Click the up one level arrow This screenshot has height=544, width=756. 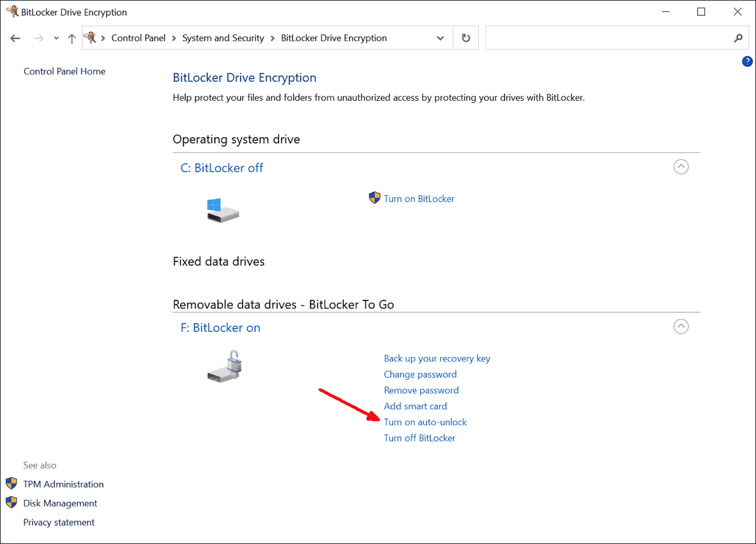[71, 38]
